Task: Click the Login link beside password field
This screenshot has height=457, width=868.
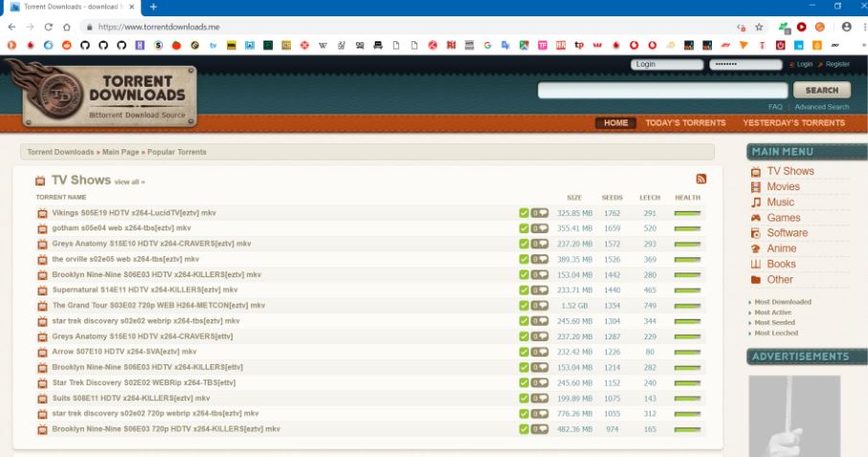Action: (804, 64)
